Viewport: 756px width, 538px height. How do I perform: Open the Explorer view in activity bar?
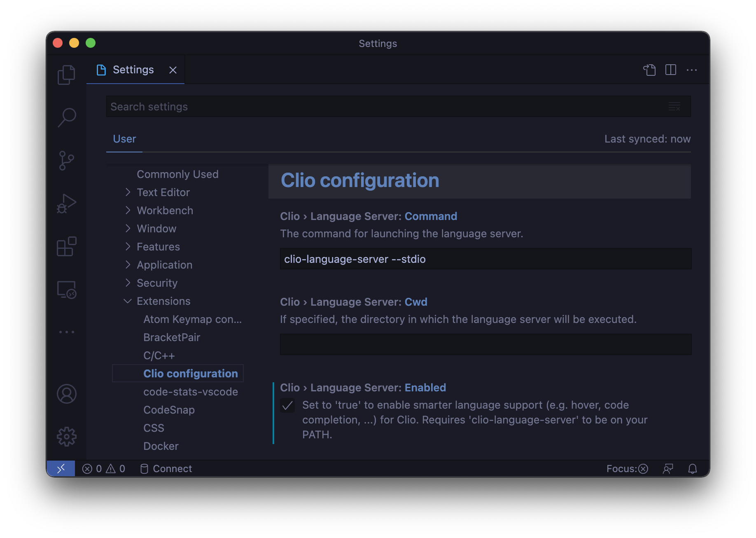[x=66, y=75]
